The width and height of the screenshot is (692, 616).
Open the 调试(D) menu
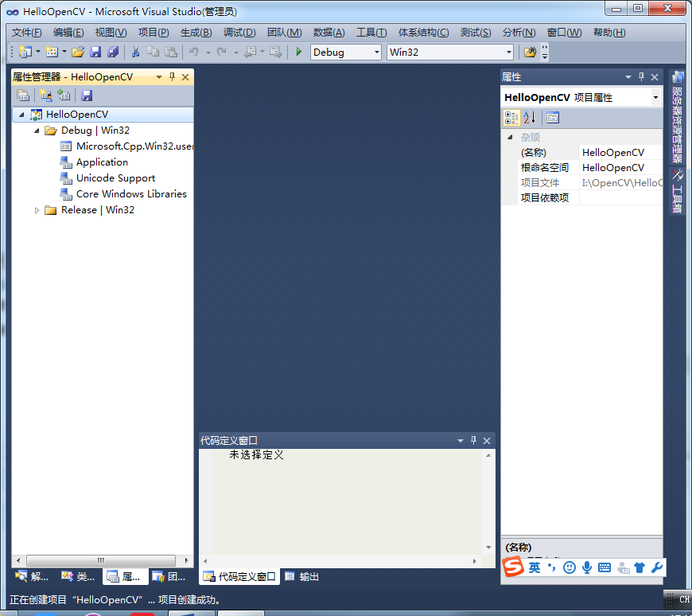[x=239, y=33]
